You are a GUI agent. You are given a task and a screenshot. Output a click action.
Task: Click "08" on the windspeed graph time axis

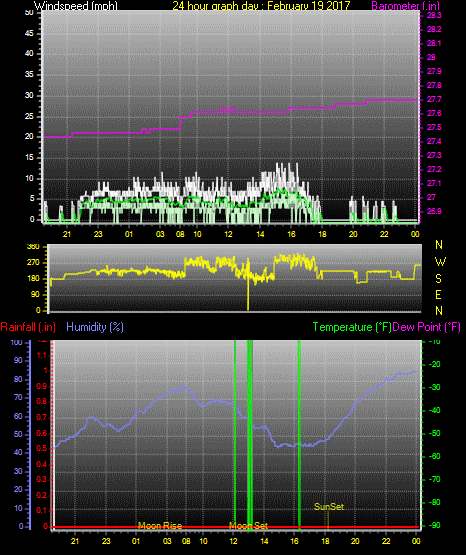pyautogui.click(x=180, y=234)
